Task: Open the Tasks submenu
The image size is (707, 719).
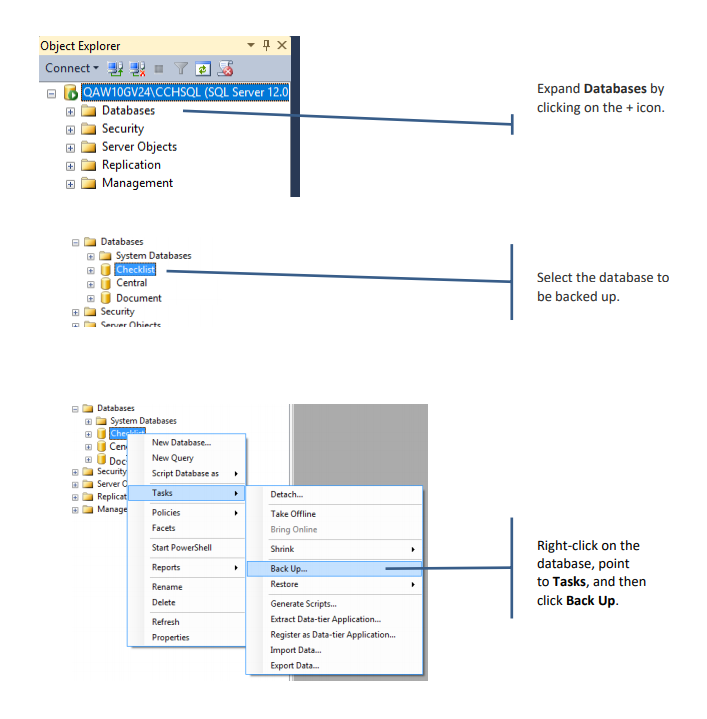Action: point(187,493)
